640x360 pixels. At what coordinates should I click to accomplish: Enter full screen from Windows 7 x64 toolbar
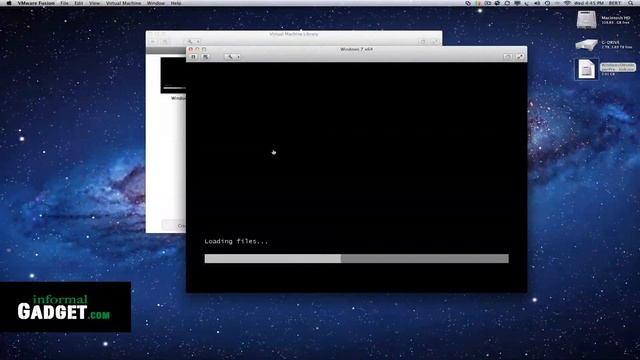click(x=520, y=57)
